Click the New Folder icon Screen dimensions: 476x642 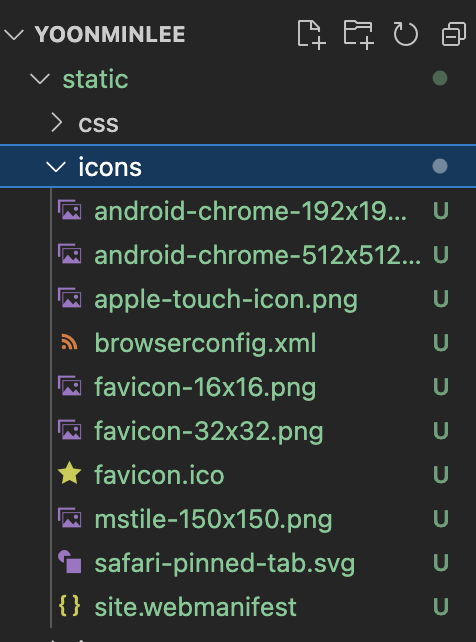[x=359, y=34]
